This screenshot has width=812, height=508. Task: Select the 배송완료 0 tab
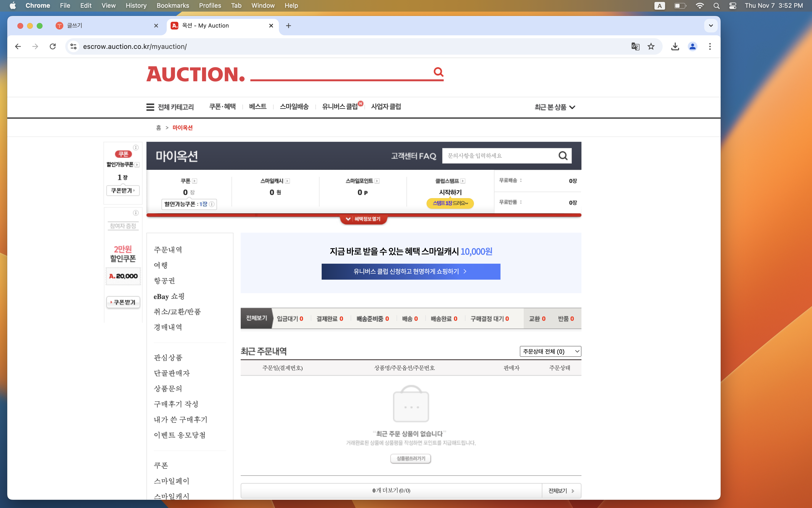tap(444, 319)
